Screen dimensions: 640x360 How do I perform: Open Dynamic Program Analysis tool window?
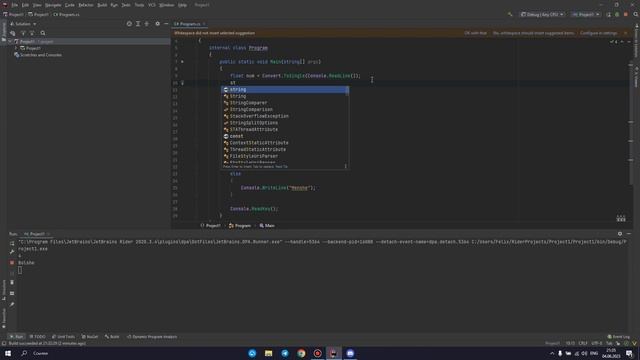coord(152,337)
